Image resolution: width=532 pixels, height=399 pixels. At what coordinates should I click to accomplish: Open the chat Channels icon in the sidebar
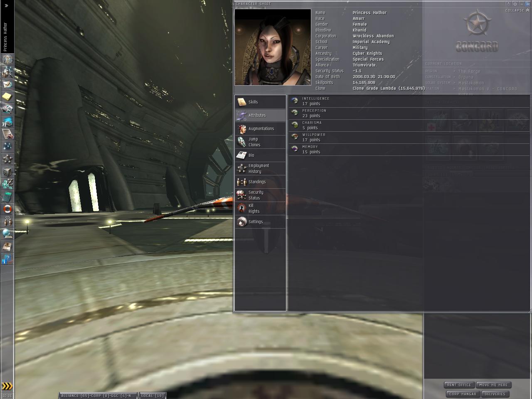pyautogui.click(x=7, y=222)
